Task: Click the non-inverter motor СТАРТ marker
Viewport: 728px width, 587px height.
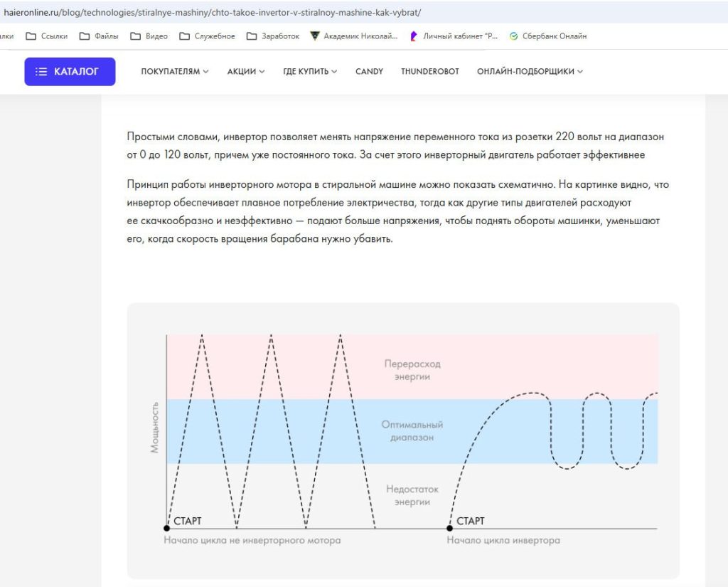Action: tap(167, 528)
